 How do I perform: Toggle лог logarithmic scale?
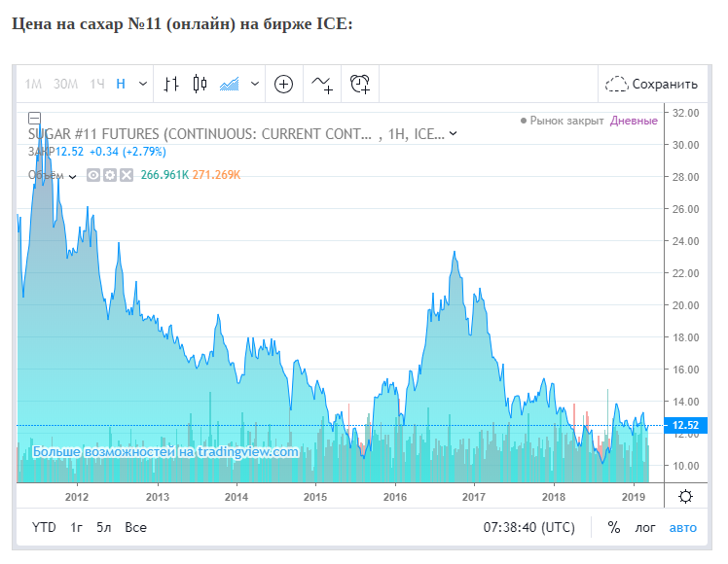(x=645, y=528)
